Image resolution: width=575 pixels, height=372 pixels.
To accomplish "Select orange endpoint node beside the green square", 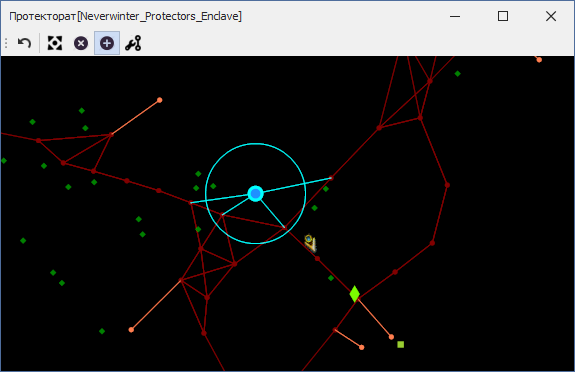I will pos(391,337).
